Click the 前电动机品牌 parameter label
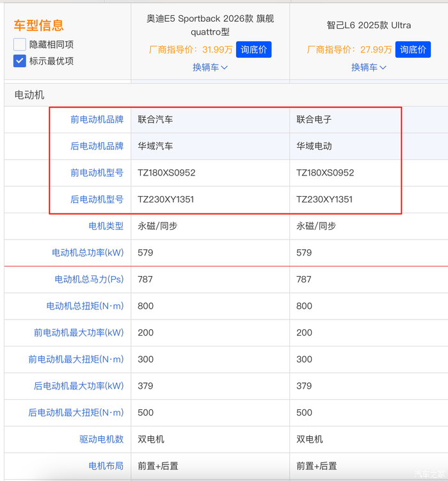This screenshot has height=481, width=448. click(97, 119)
